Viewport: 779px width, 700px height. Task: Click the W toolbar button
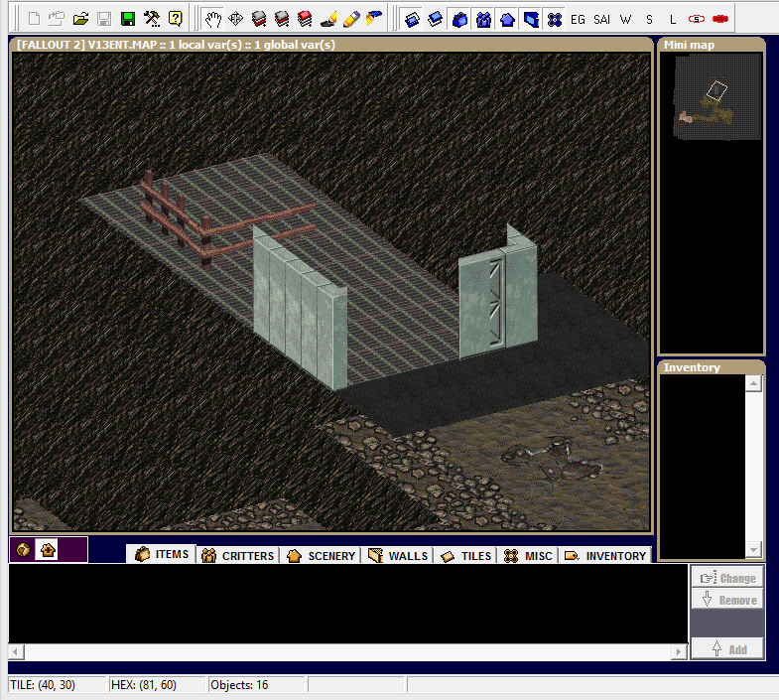pyautogui.click(x=625, y=20)
